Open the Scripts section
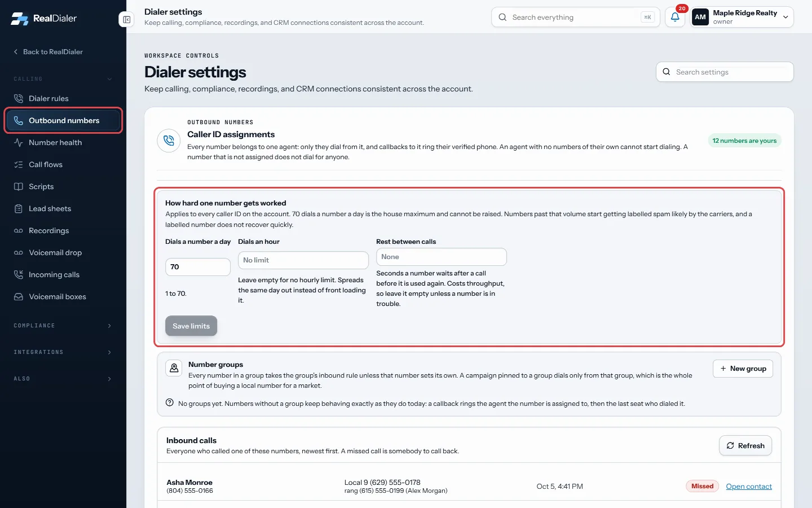Viewport: 812px width, 508px height. pos(63,186)
